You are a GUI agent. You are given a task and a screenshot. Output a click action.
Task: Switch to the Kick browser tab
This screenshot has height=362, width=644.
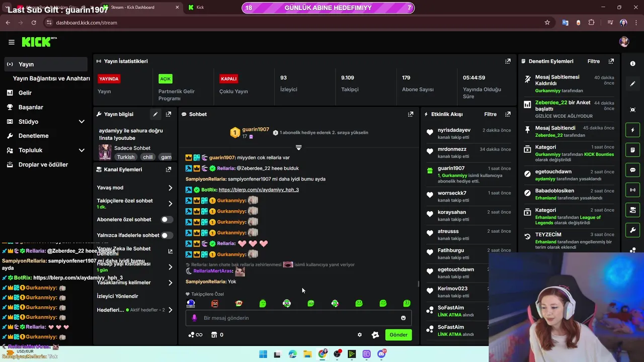click(x=200, y=7)
